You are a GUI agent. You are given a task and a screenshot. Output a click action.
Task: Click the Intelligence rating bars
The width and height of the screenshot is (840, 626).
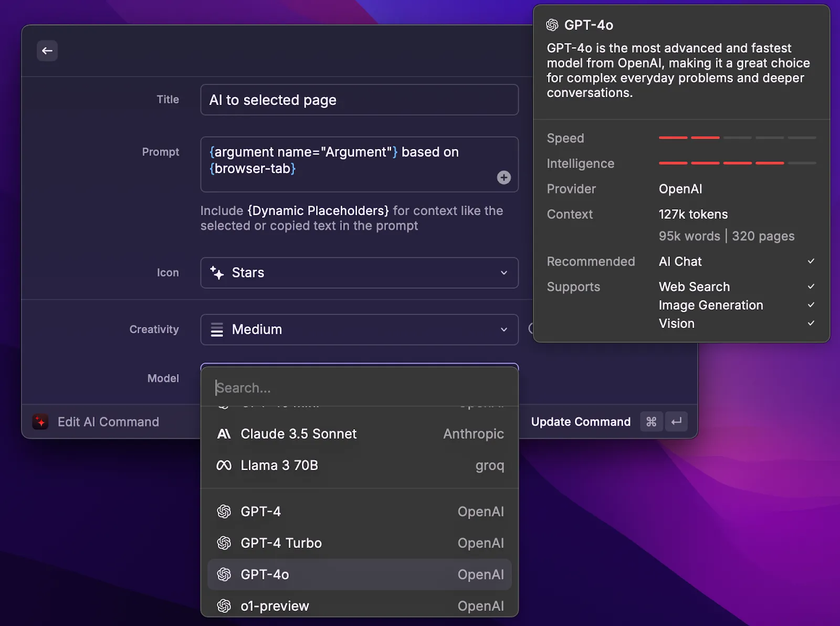coord(738,163)
